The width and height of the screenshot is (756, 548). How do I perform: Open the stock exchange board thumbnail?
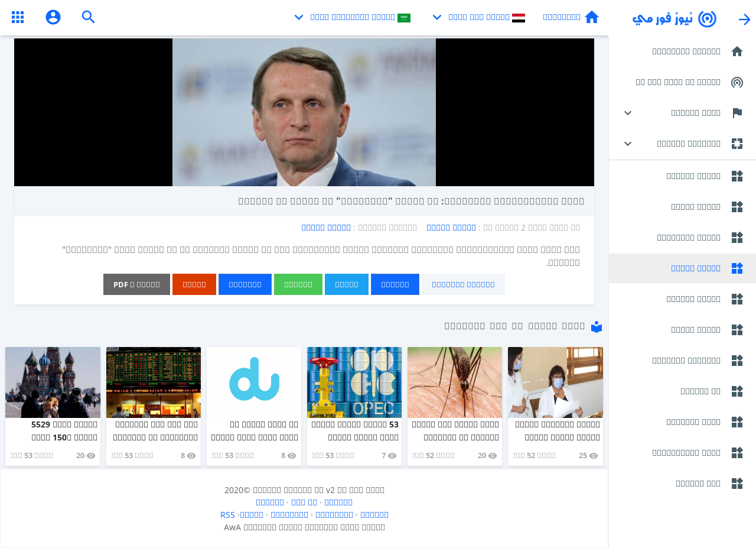pyautogui.click(x=154, y=382)
